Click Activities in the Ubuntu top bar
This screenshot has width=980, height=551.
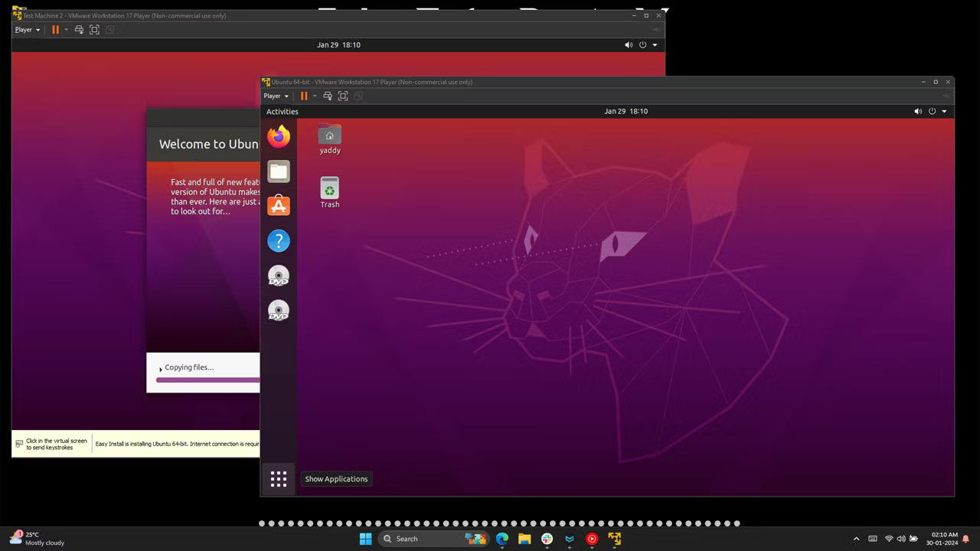pos(282,111)
